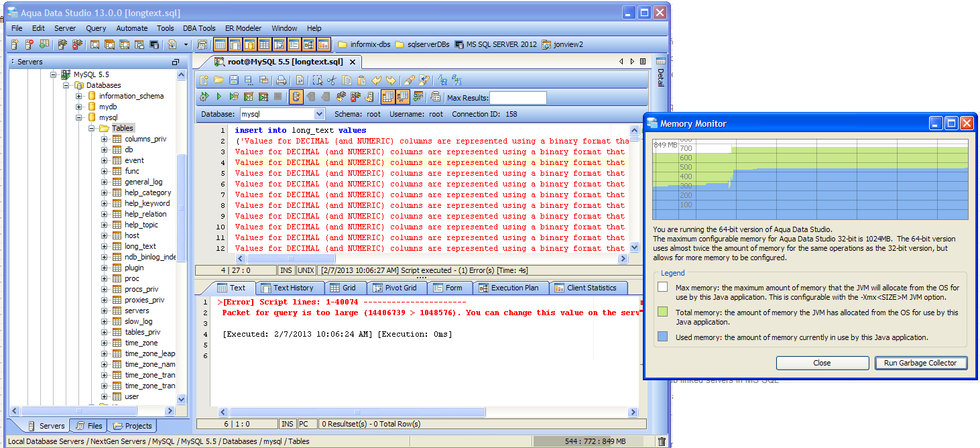The height and width of the screenshot is (448, 980).
Task: Collapse the mysql database node
Action: tap(78, 117)
